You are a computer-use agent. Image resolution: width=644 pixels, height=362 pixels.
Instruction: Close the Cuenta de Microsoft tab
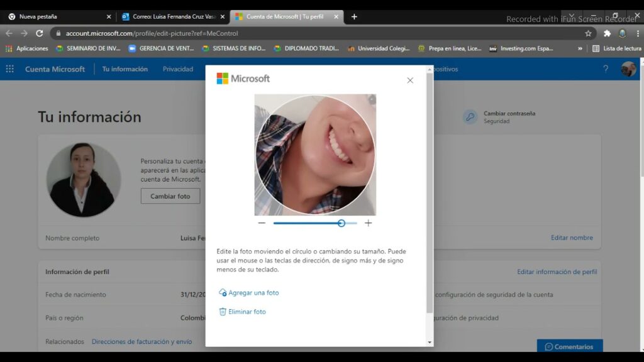pos(336,17)
